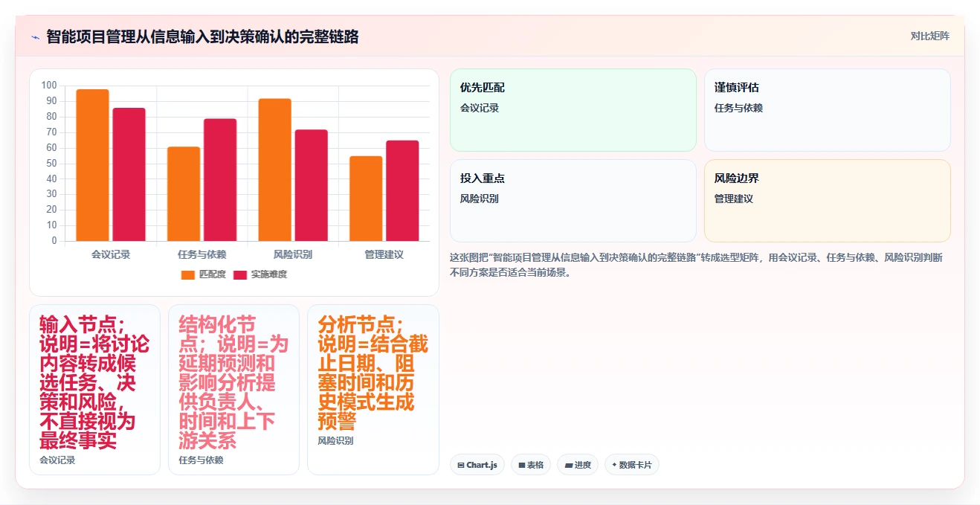980x505 pixels.
Task: Click the red 会议记录 实施难度 bar
Action: click(129, 175)
